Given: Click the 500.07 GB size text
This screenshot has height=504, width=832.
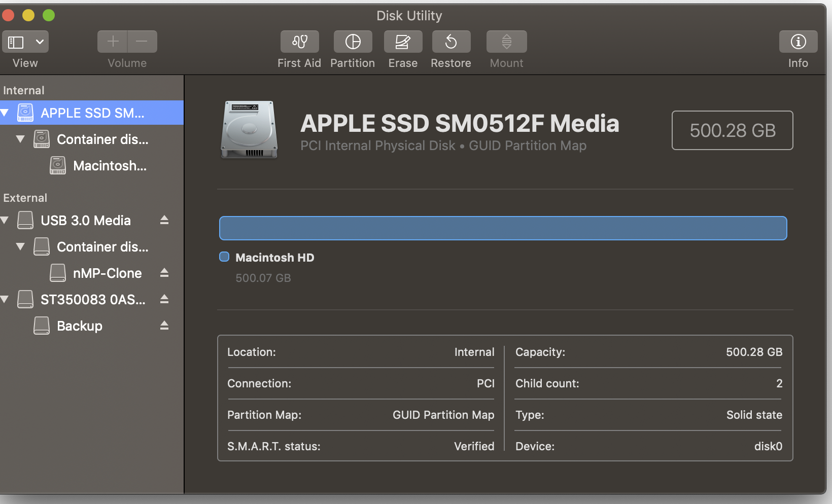Looking at the screenshot, I should pyautogui.click(x=263, y=278).
